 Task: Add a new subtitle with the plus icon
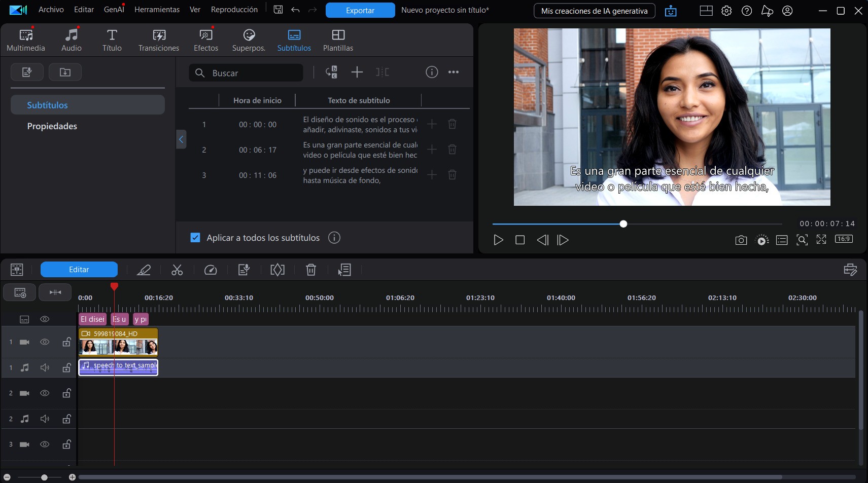coord(357,72)
